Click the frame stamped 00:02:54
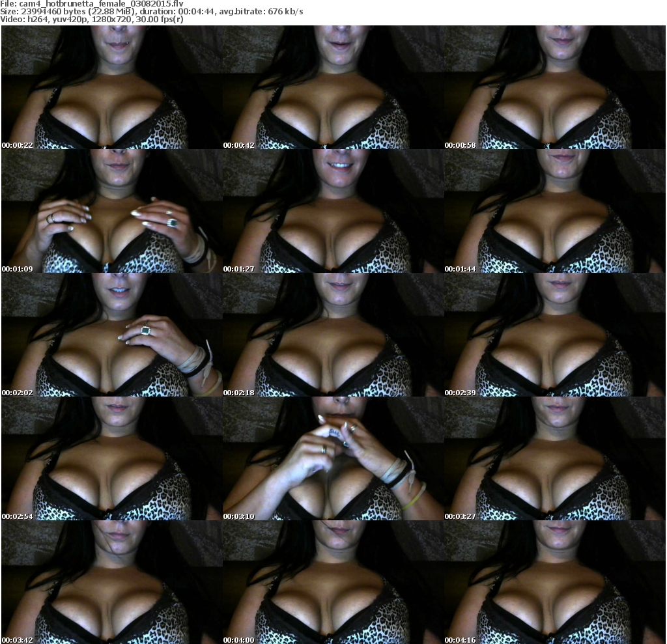 (112, 458)
